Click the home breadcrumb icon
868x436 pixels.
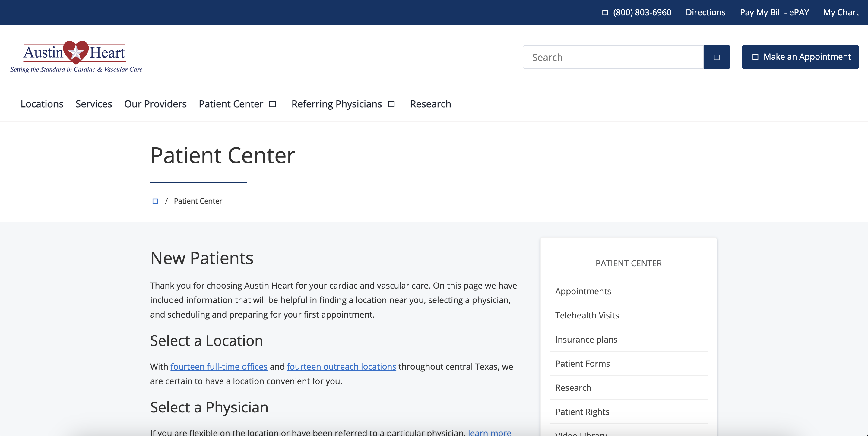(155, 201)
